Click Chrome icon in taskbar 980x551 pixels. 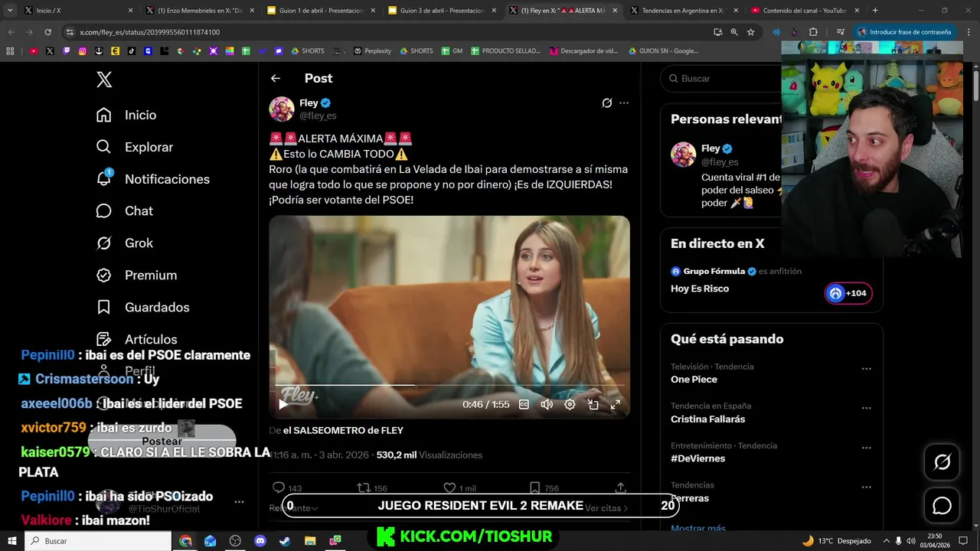tap(185, 541)
